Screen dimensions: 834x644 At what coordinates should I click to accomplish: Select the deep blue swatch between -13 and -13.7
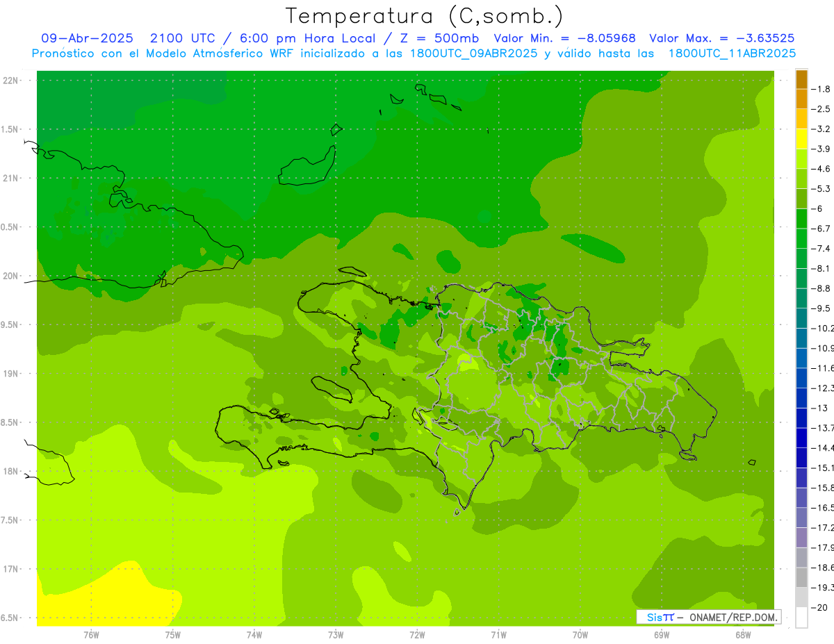click(801, 418)
